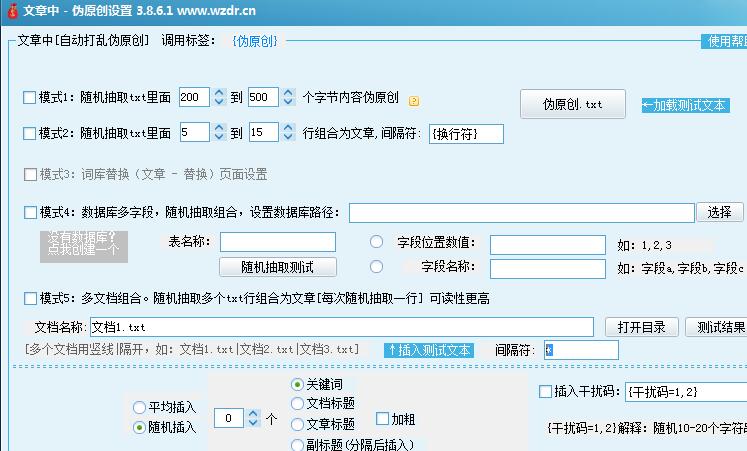747x451 pixels.
Task: Click the {伪原创} tag text
Action: (x=255, y=41)
